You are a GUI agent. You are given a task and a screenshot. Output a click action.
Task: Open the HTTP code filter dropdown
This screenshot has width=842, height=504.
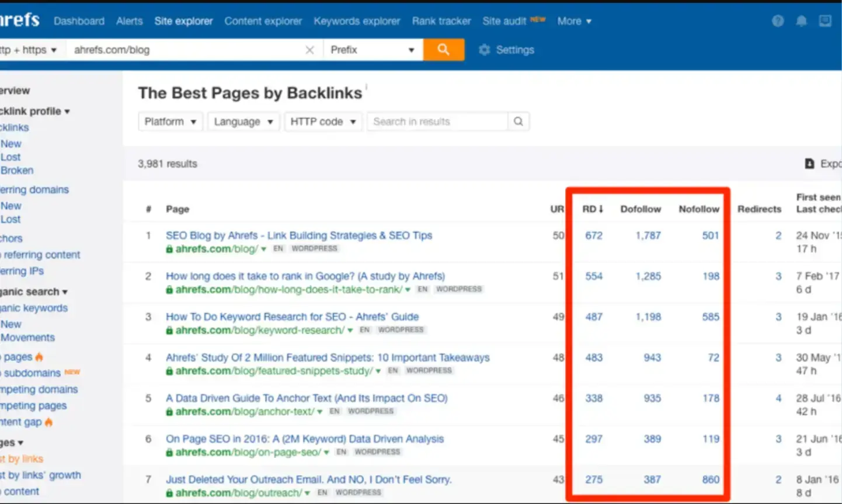coord(323,121)
